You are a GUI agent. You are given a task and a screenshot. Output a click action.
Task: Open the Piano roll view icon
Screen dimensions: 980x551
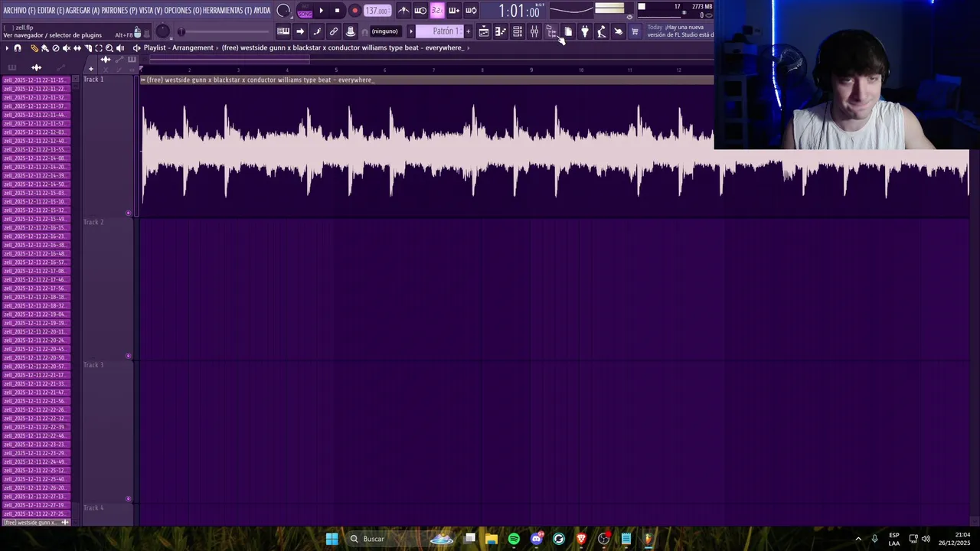tap(500, 31)
